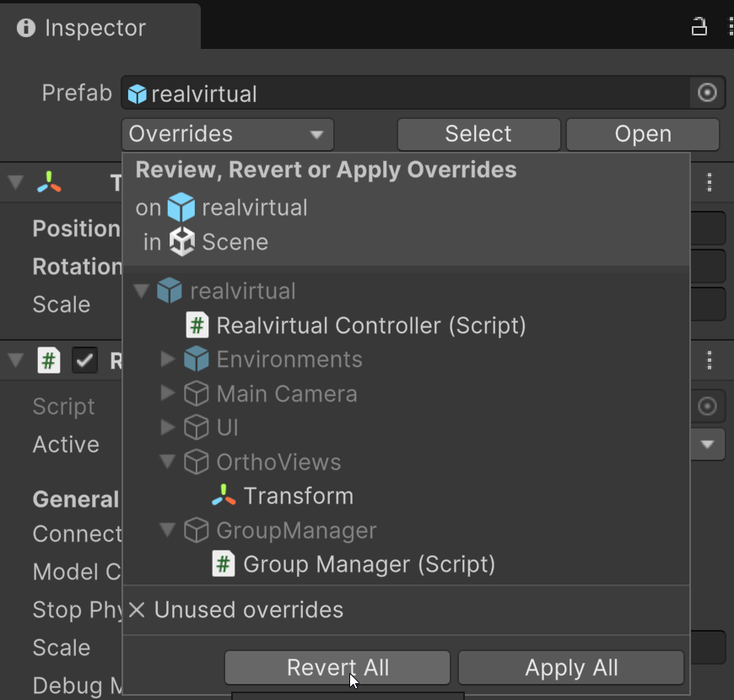734x700 pixels.
Task: Click the Scene icon in popup header
Action: (x=181, y=242)
